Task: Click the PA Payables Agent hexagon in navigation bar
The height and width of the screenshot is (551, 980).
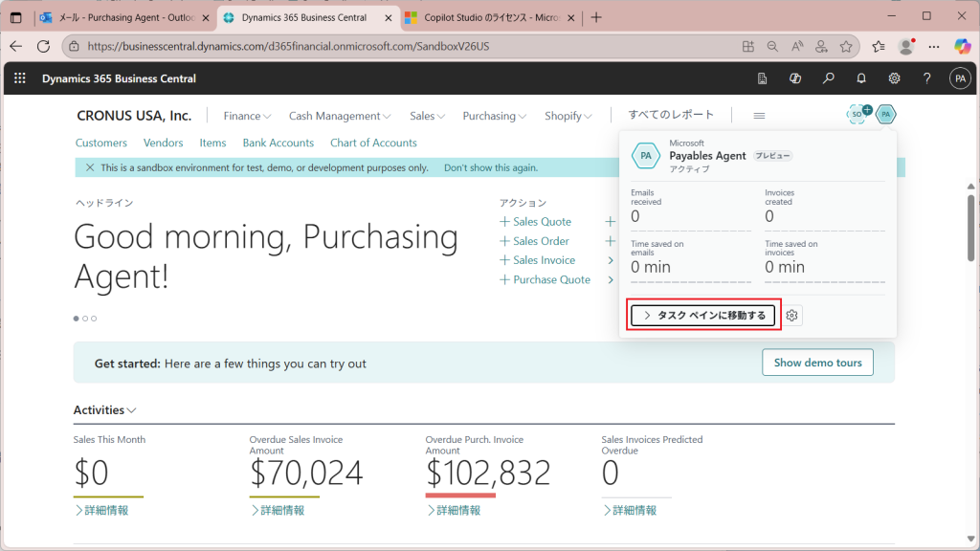Action: tap(885, 114)
